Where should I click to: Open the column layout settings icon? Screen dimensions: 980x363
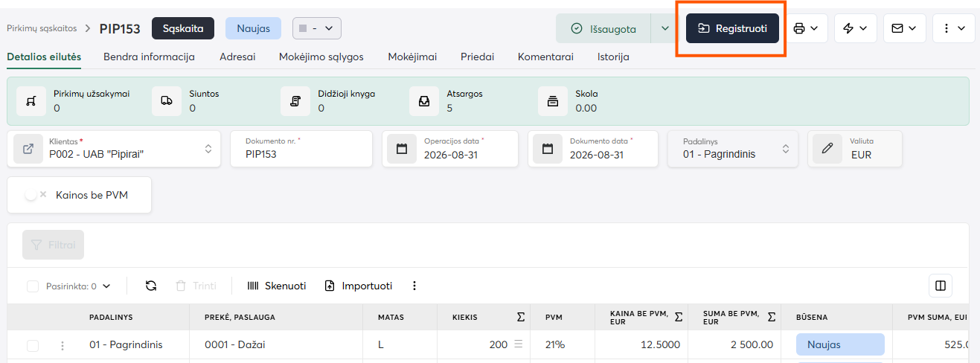coord(941,286)
